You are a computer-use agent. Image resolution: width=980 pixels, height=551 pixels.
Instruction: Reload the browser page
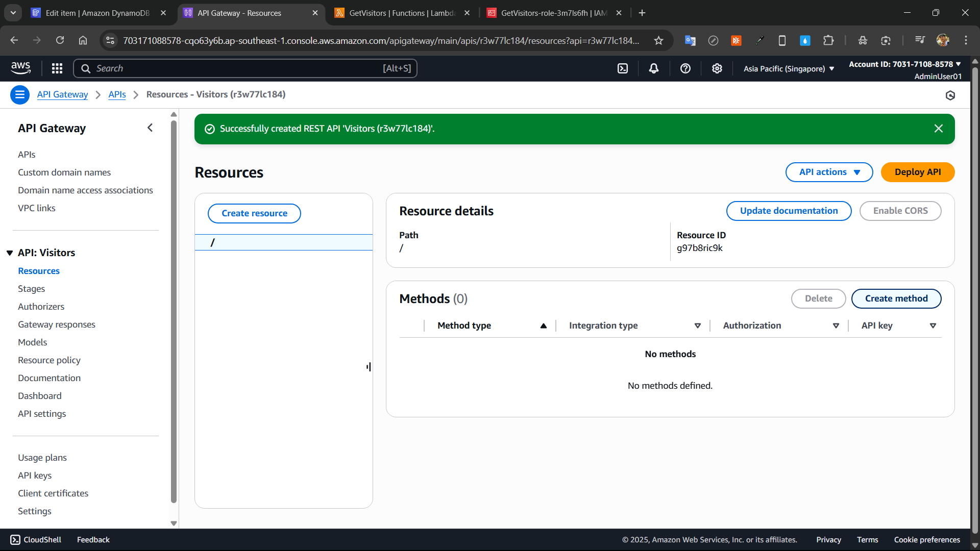coord(60,40)
